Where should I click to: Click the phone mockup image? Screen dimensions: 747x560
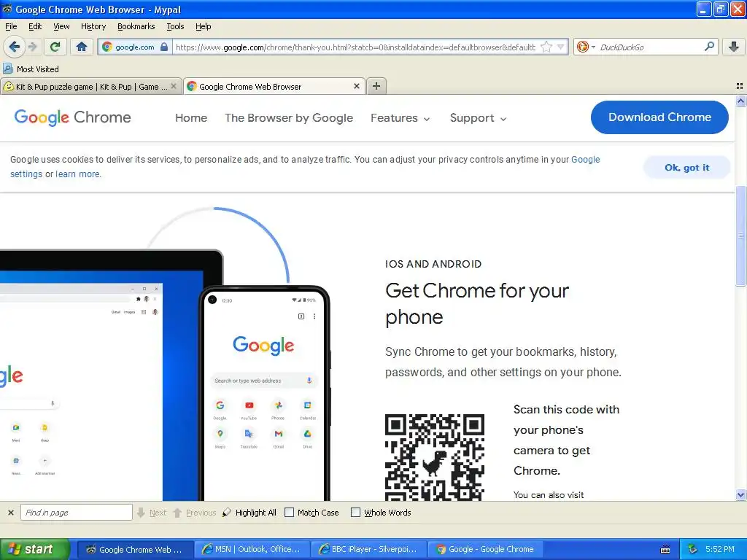click(264, 393)
